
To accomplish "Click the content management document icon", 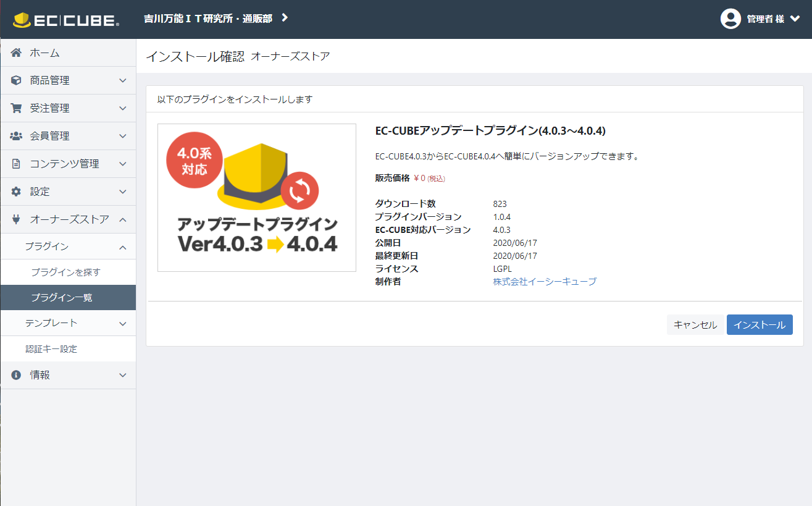I will pos(17,164).
